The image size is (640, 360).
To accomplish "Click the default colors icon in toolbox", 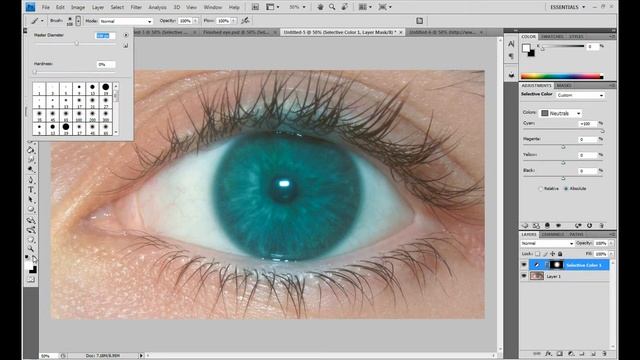I will coord(27,258).
